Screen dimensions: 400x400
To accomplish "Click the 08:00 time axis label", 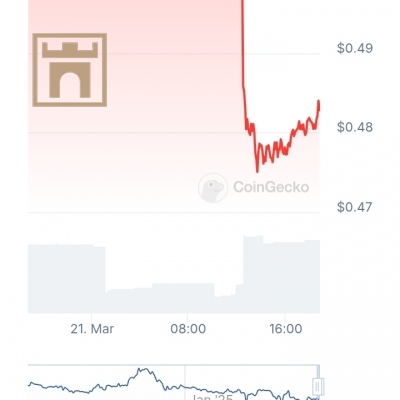I will click(188, 329).
